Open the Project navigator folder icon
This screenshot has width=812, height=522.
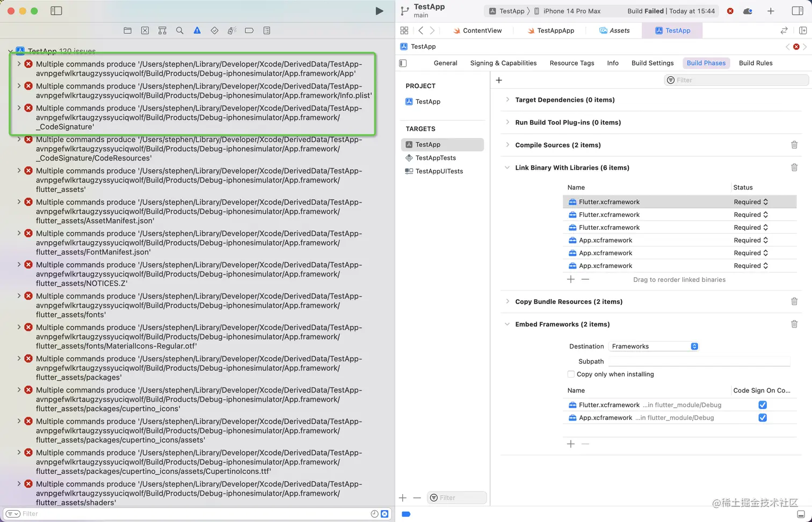point(127,31)
